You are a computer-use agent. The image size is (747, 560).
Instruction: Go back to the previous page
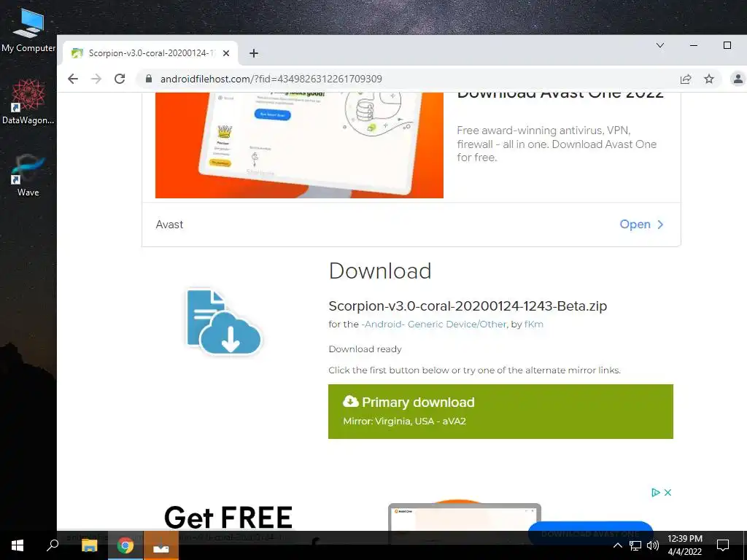73,79
